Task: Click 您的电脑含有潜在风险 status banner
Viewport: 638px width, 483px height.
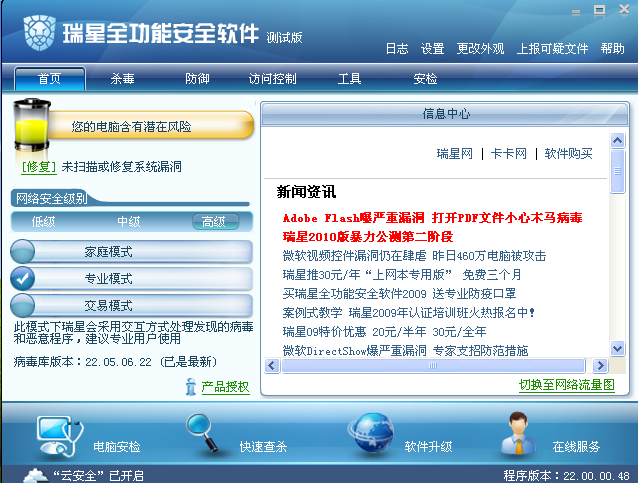Action: [x=151, y=125]
